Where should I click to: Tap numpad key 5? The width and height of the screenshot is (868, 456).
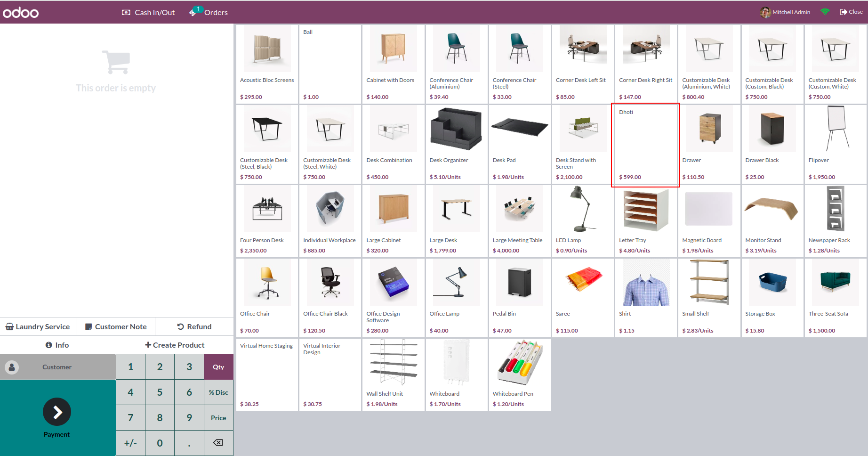(160, 392)
